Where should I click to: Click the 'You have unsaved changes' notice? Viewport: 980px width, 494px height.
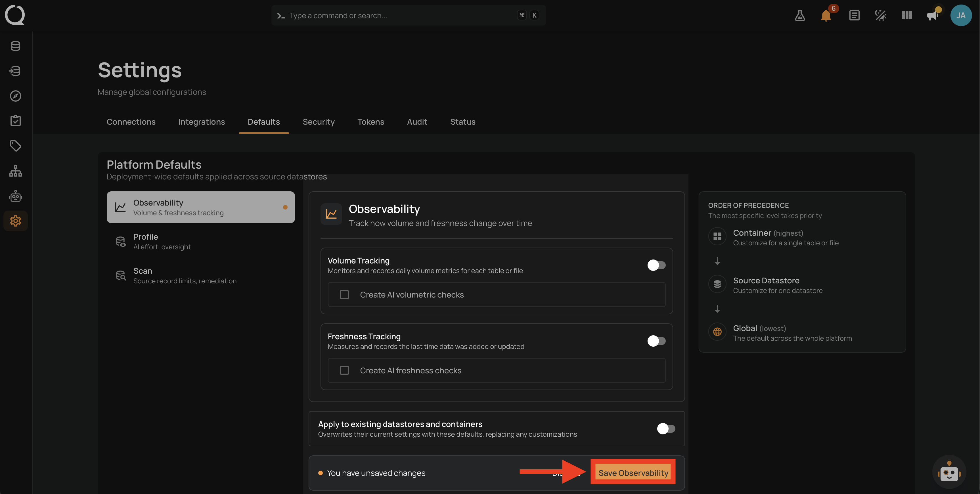click(x=376, y=473)
